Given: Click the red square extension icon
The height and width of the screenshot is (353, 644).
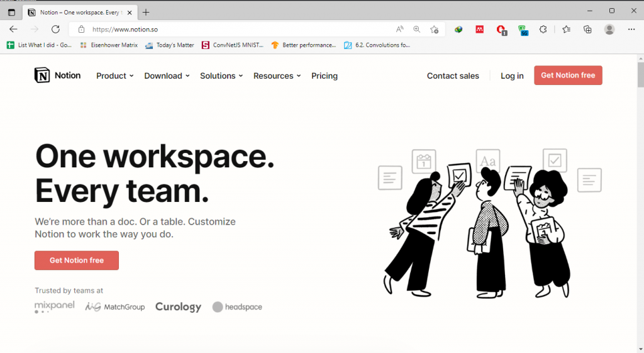Looking at the screenshot, I should pyautogui.click(x=479, y=29).
